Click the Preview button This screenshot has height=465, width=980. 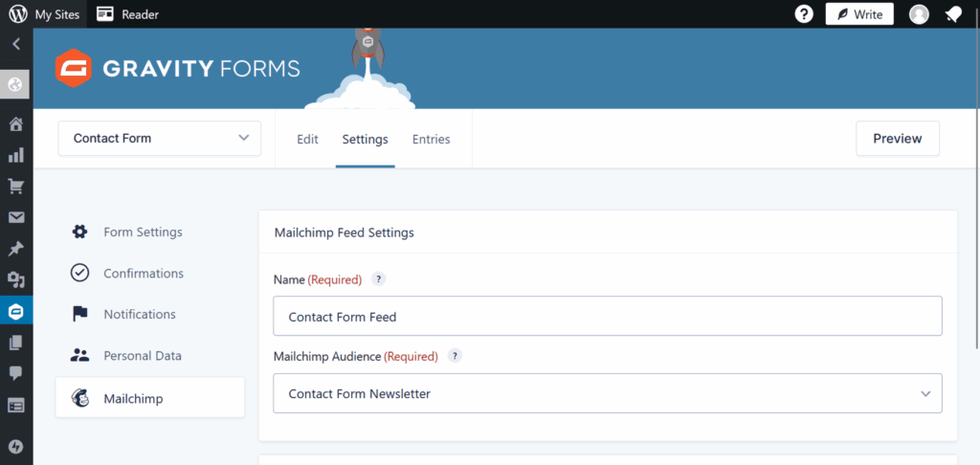pos(898,138)
